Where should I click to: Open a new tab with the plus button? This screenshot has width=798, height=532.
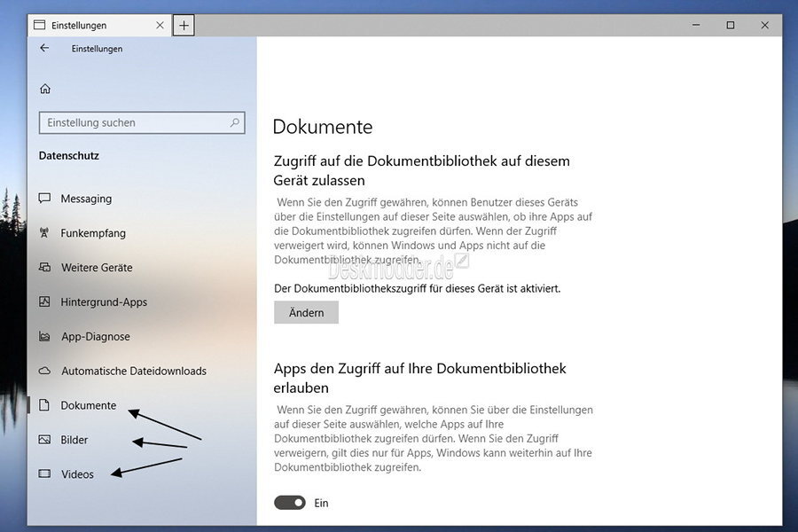coord(184,25)
